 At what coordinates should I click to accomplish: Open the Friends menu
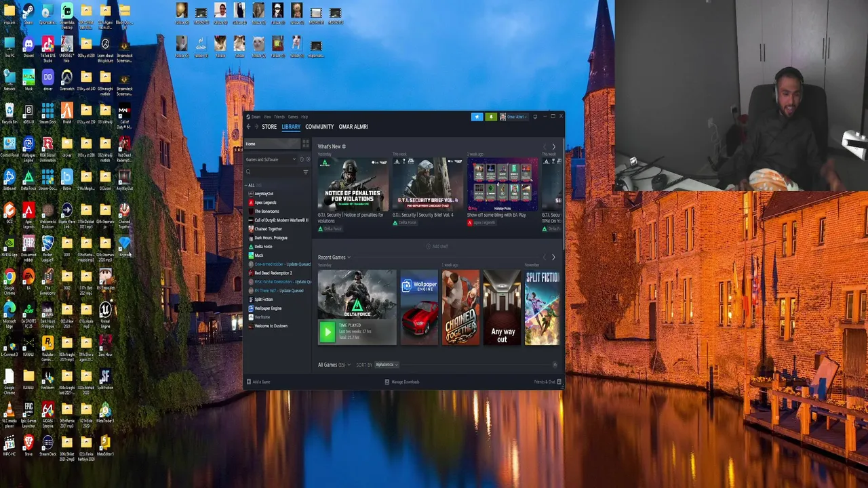tap(279, 117)
